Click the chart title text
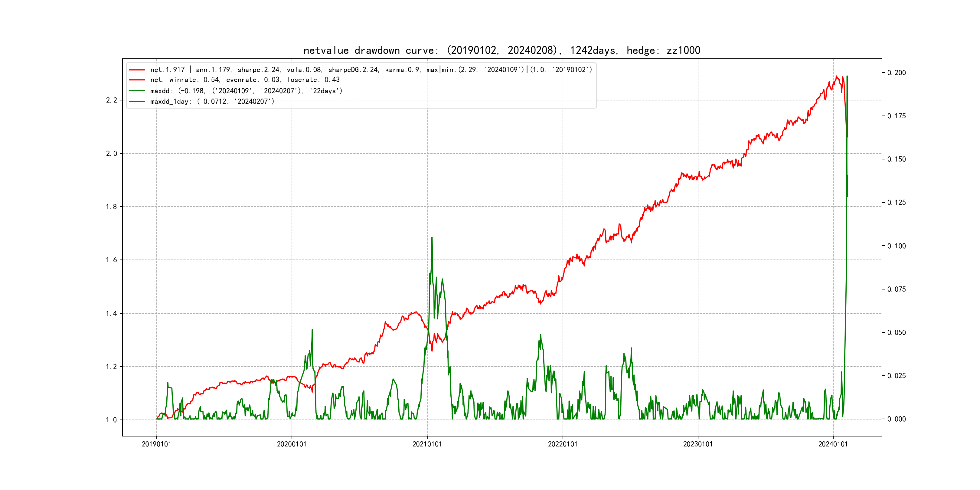Screen dimensions: 980x490 501,50
